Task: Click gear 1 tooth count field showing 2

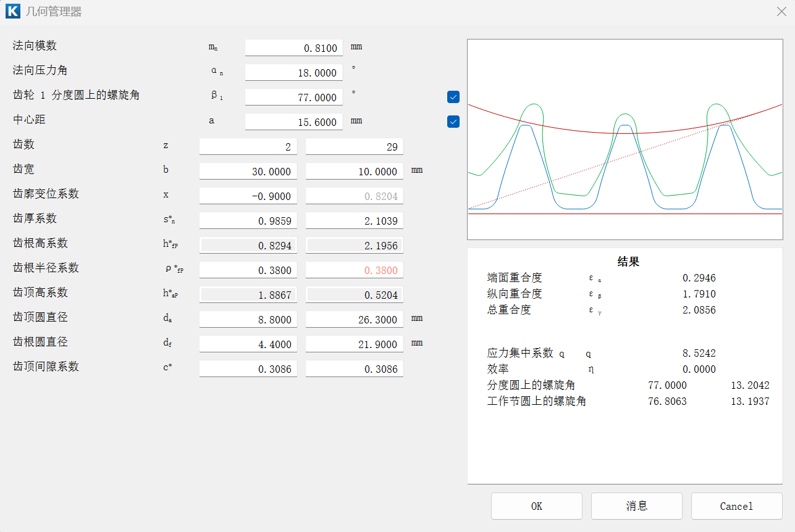Action: (x=248, y=147)
